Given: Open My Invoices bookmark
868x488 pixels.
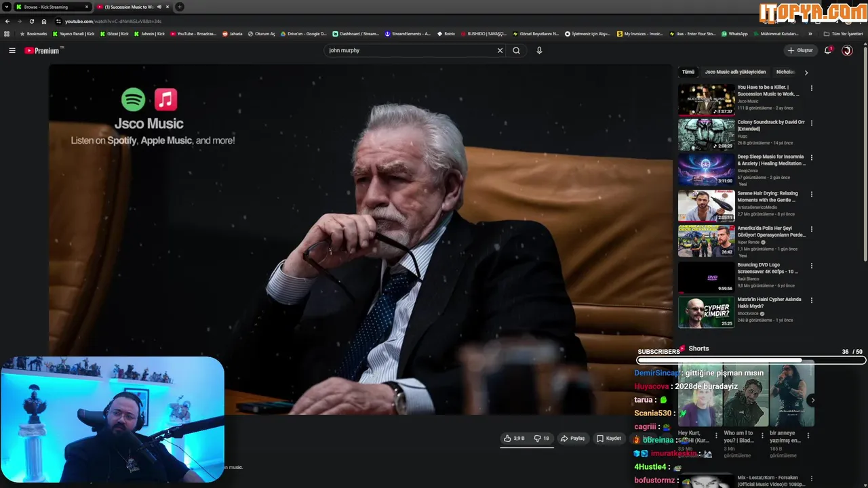Looking at the screenshot, I should (x=641, y=33).
